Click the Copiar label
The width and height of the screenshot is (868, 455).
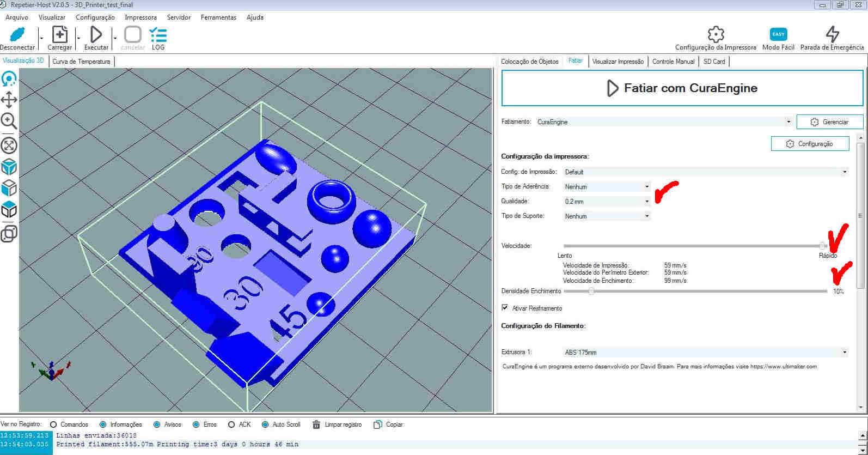tap(394, 424)
